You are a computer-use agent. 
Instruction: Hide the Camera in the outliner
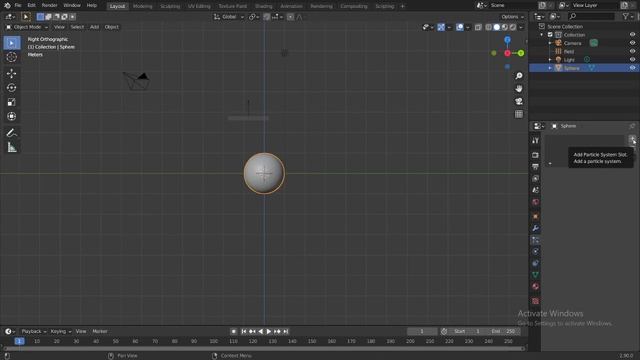[632, 43]
